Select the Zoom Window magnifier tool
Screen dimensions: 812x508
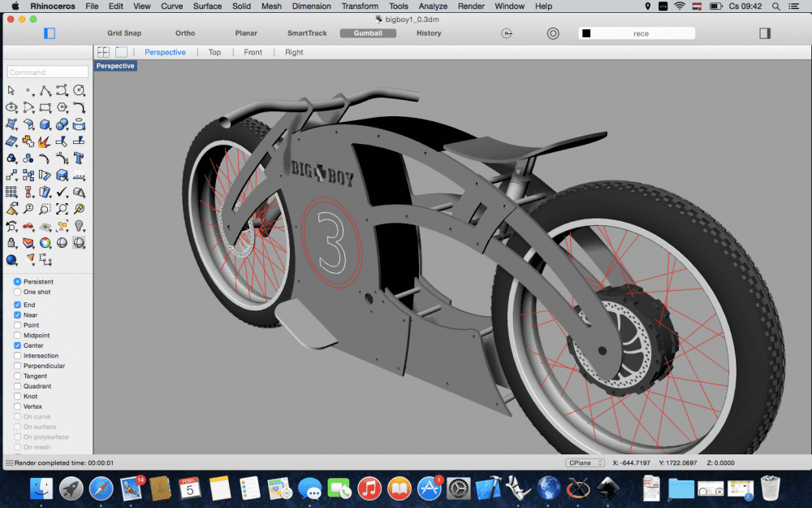tap(45, 209)
